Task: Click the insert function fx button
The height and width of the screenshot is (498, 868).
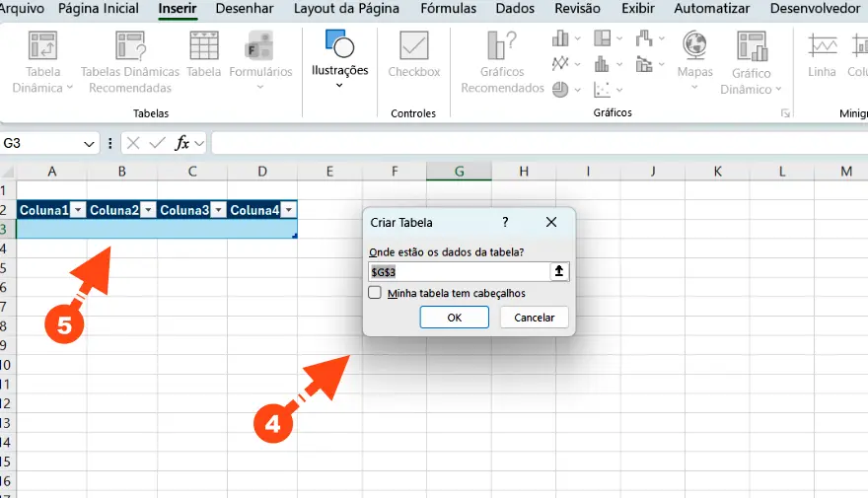Action: pyautogui.click(x=182, y=143)
